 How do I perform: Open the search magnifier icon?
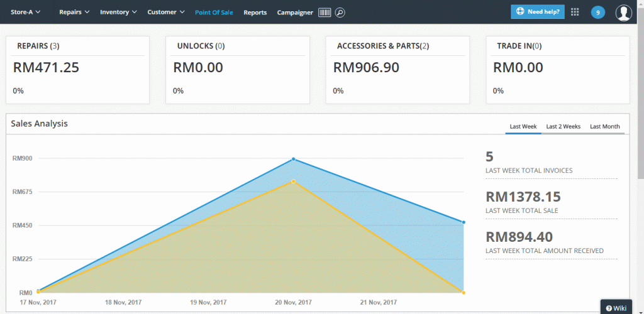coord(340,13)
